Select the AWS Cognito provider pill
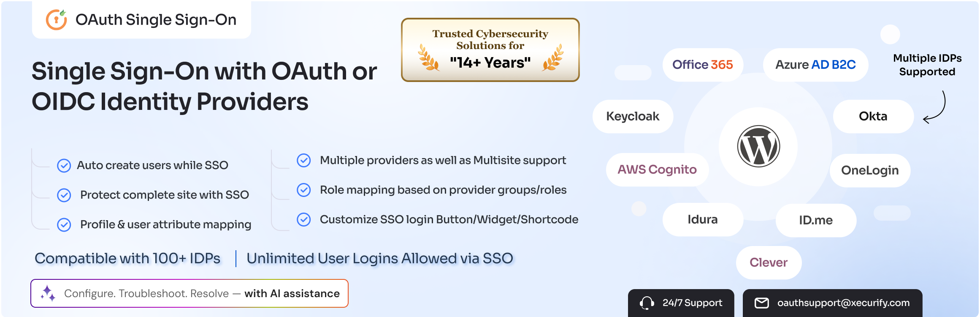 click(x=657, y=169)
